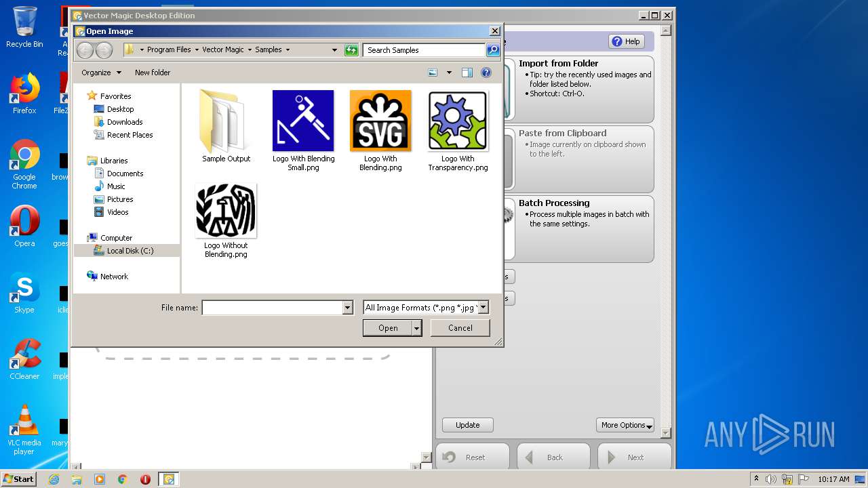The height and width of the screenshot is (488, 868).
Task: Open the view options dropdown arrow
Action: tap(449, 73)
